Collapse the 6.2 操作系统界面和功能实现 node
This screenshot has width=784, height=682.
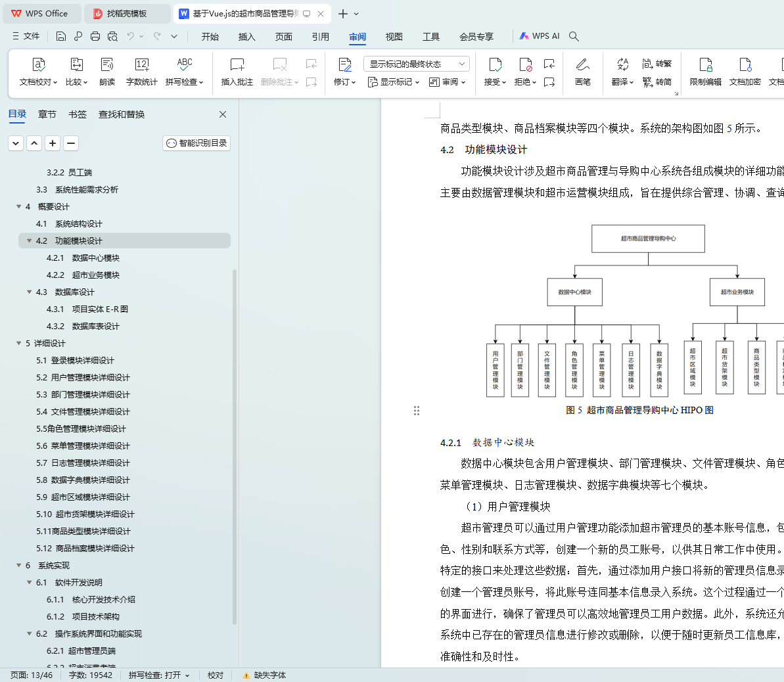pos(29,633)
